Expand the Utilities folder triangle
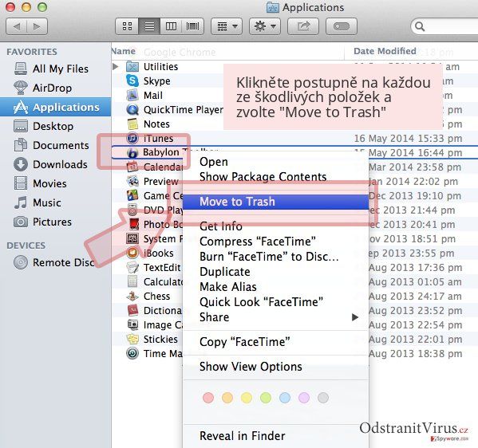 click(x=115, y=66)
